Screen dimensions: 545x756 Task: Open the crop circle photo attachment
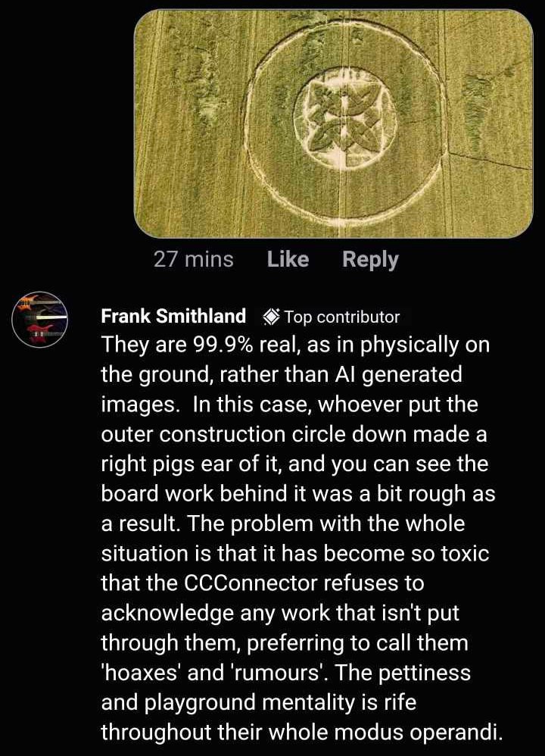333,123
